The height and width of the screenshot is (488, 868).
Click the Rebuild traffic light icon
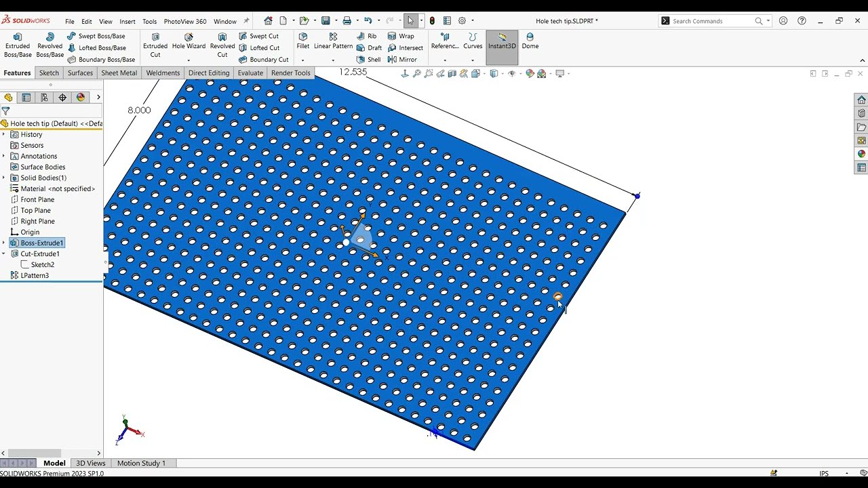(x=432, y=21)
